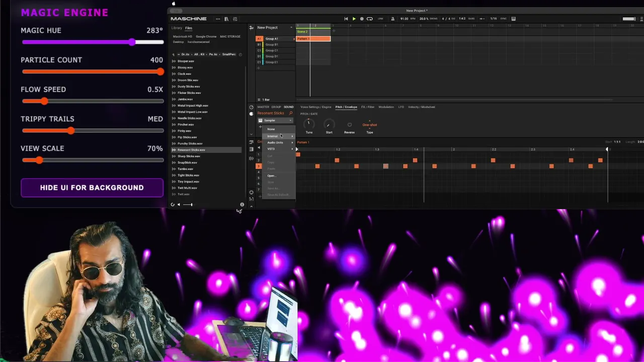The image size is (644, 362).
Task: Select the Group C1 row
Action: pyautogui.click(x=275, y=50)
